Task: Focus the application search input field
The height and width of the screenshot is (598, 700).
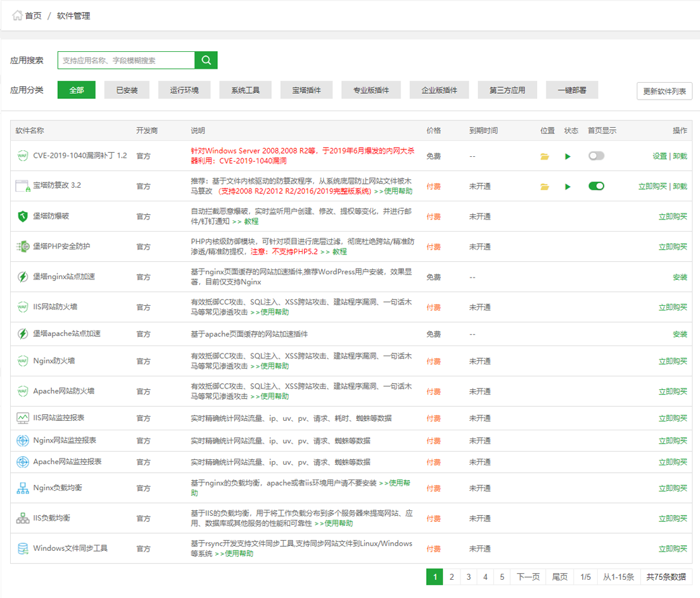Action: tap(126, 60)
